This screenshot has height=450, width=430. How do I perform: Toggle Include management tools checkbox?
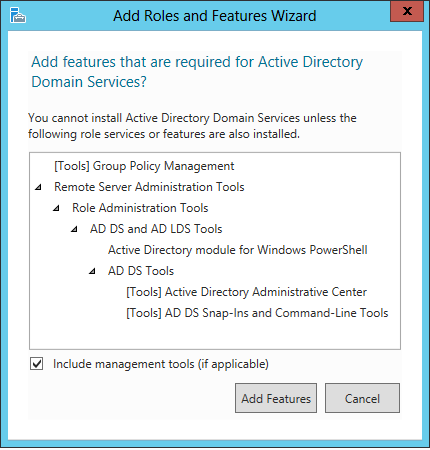tap(36, 364)
